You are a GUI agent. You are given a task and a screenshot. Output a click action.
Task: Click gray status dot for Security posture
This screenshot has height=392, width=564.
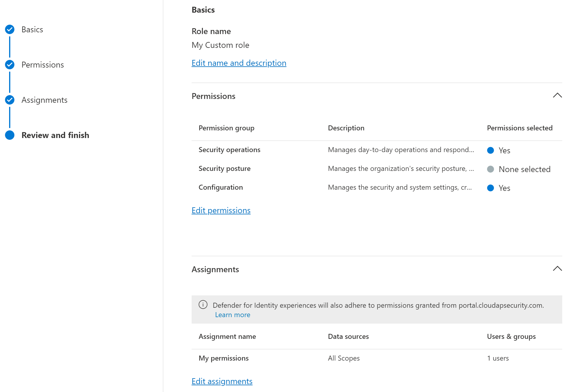[490, 169]
